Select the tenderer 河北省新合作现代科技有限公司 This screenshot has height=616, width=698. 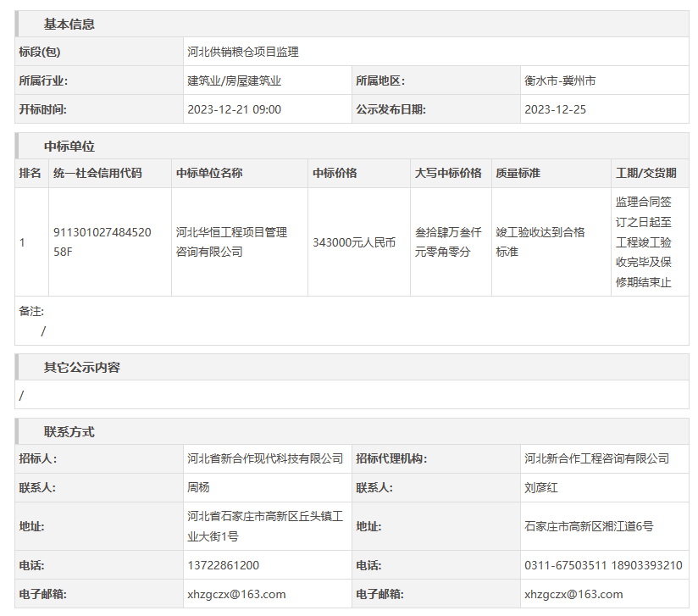pyautogui.click(x=265, y=458)
